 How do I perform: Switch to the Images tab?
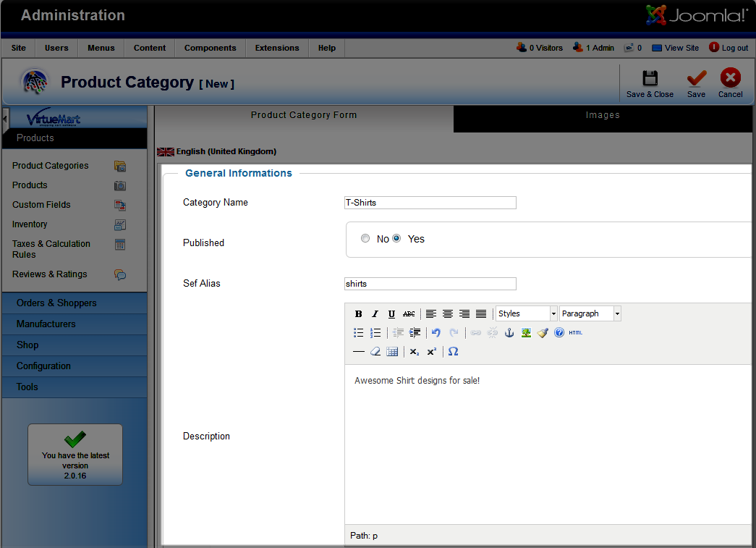coord(603,115)
